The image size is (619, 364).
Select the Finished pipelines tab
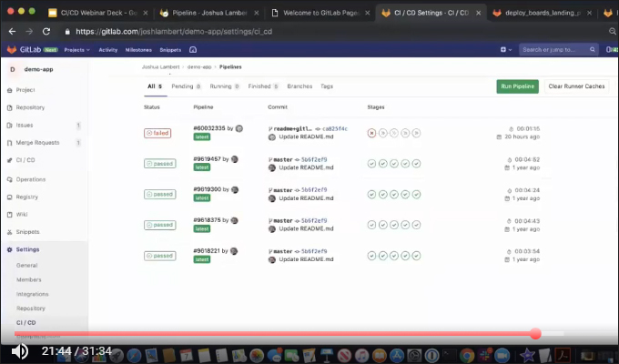(x=259, y=86)
